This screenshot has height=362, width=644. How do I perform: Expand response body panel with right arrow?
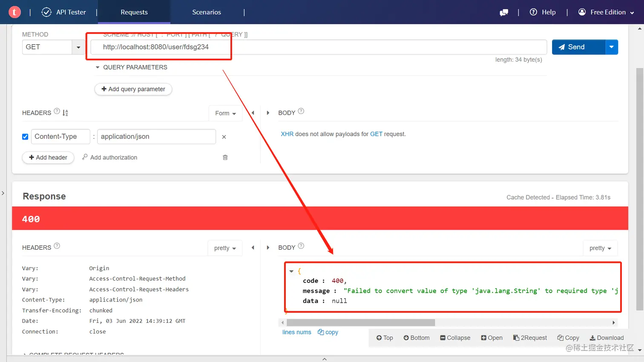pos(268,248)
